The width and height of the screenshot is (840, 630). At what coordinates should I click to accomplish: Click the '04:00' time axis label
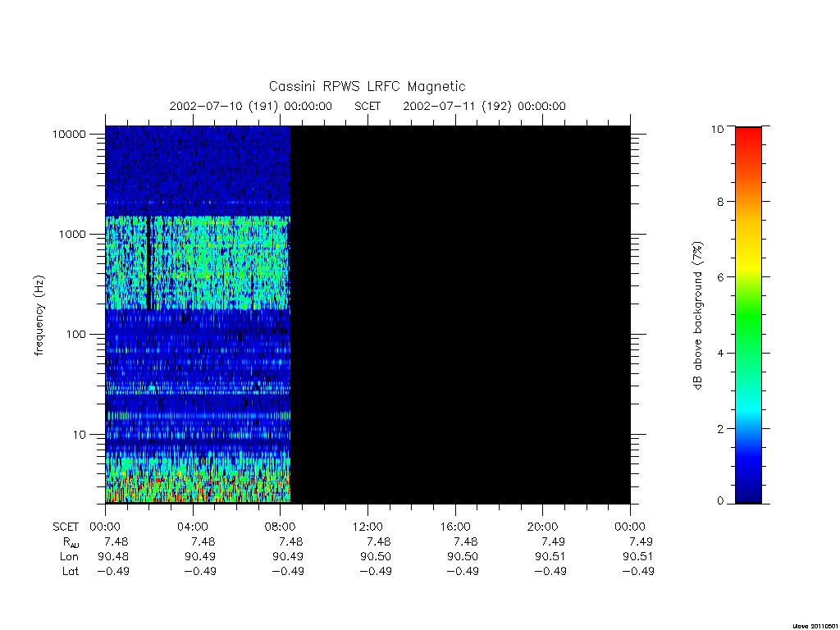click(193, 527)
